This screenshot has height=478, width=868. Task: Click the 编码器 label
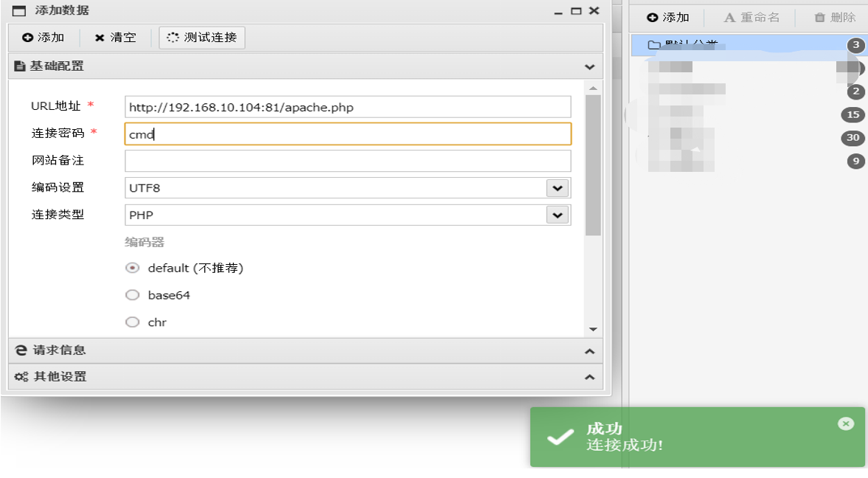(x=145, y=242)
